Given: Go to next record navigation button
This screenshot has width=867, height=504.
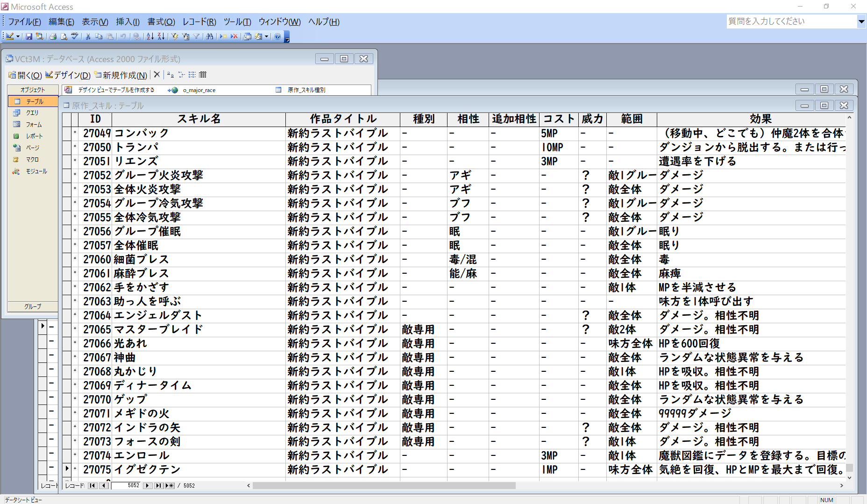Looking at the screenshot, I should [147, 486].
